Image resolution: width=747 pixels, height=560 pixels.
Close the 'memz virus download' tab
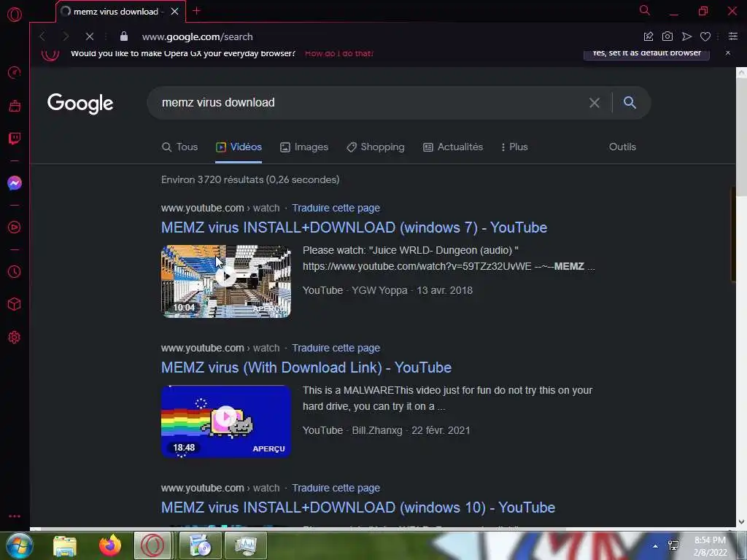(175, 12)
